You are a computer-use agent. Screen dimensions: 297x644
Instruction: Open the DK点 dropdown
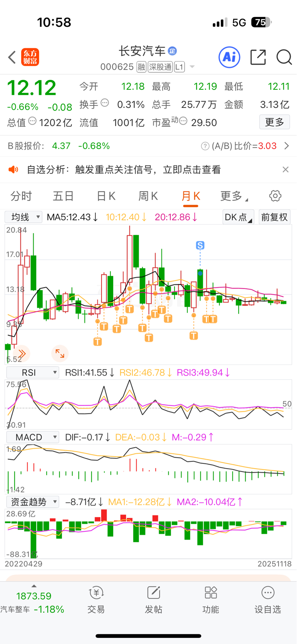tap(238, 217)
